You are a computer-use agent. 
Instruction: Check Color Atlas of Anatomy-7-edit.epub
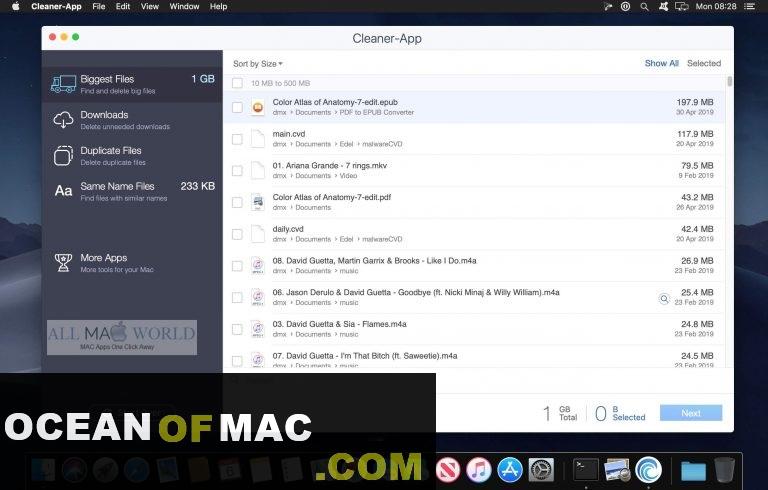[x=237, y=107]
